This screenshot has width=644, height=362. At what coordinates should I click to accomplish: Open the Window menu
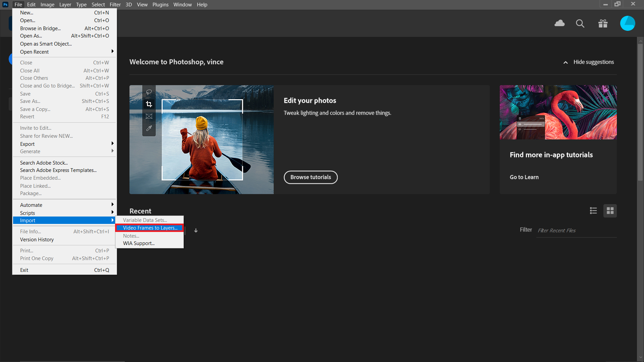[x=182, y=4]
